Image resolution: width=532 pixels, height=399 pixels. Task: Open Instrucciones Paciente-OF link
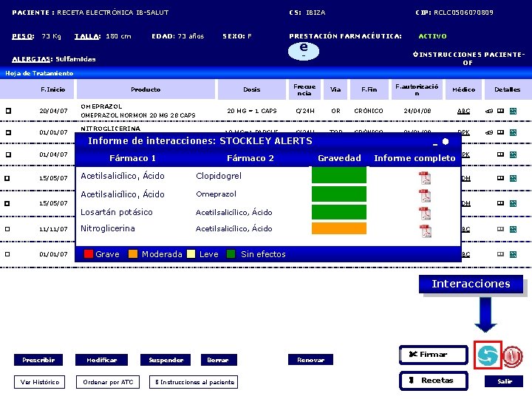(468, 58)
